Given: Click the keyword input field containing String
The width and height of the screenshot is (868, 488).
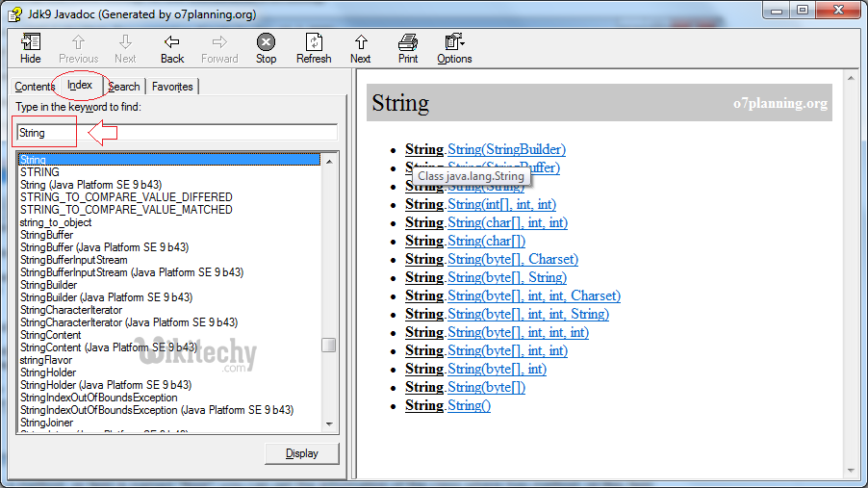Looking at the screenshot, I should point(176,133).
